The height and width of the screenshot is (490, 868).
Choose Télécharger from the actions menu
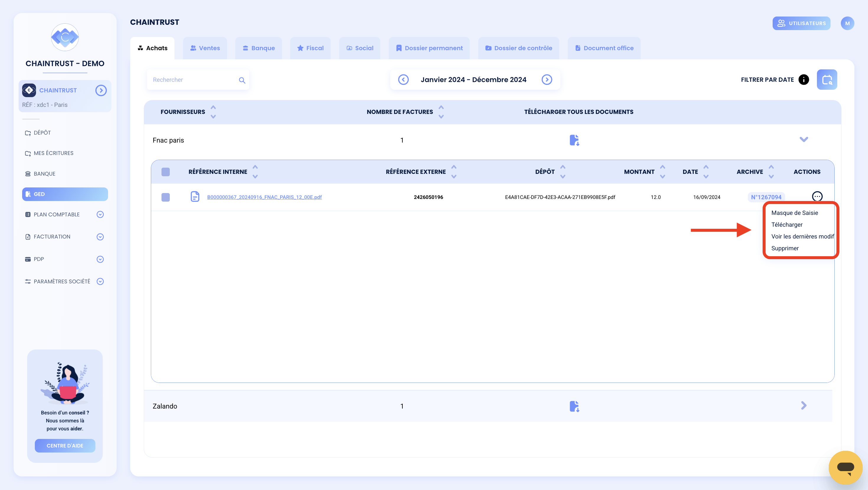tap(787, 224)
